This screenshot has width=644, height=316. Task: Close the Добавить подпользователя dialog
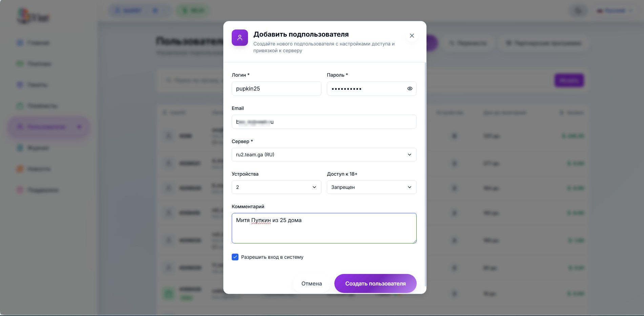click(x=412, y=36)
